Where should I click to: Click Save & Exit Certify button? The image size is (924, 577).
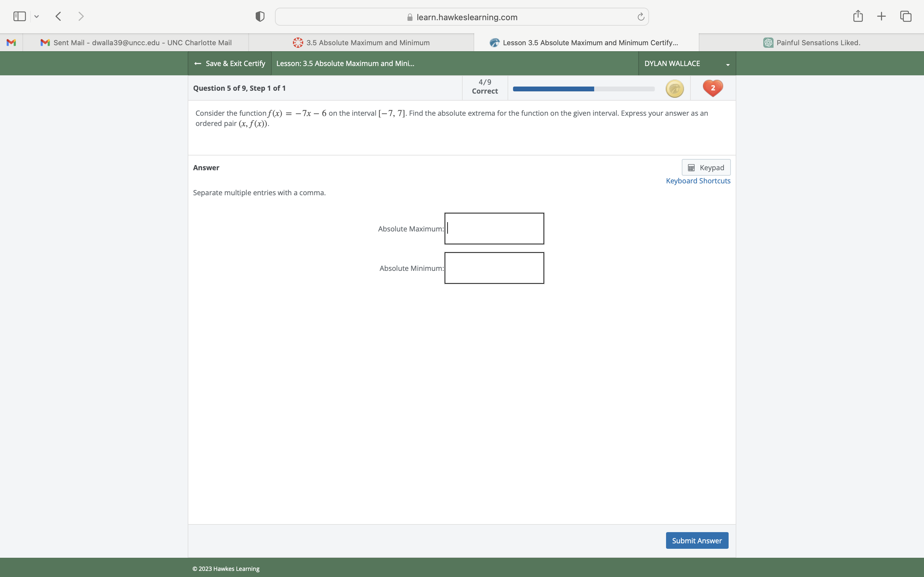229,63
